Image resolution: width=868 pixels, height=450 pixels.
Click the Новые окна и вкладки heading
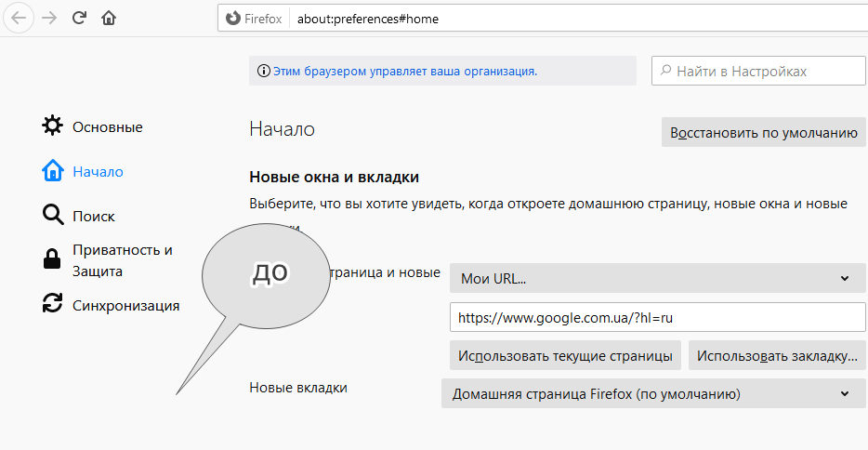(334, 178)
